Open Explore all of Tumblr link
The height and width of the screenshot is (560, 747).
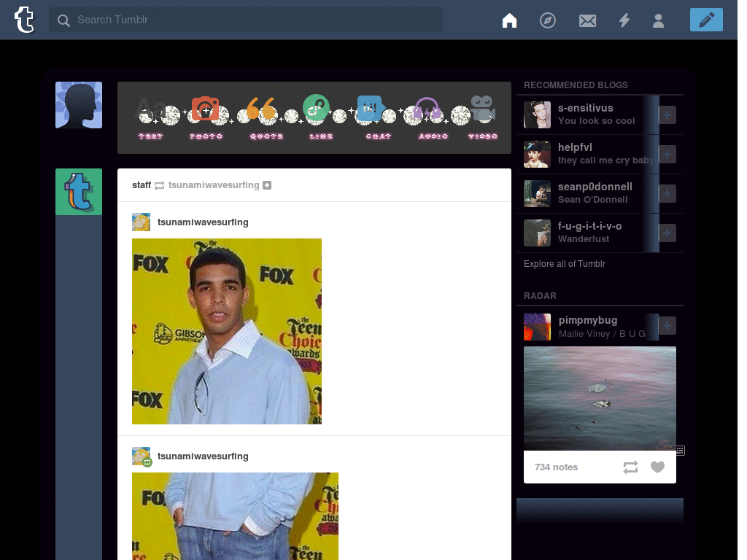click(x=565, y=264)
